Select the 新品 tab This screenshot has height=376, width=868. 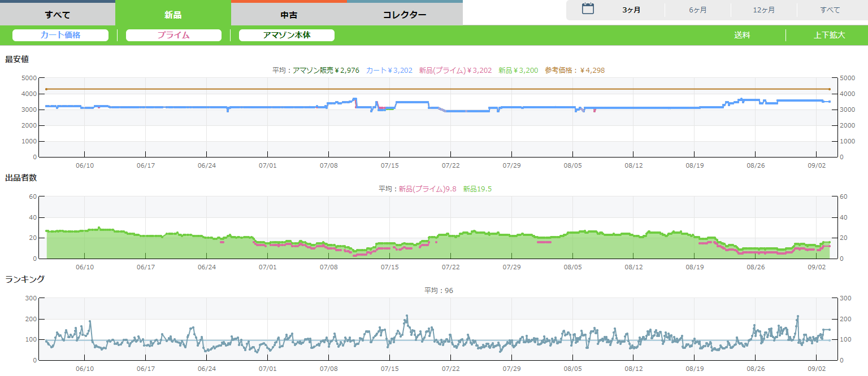173,15
